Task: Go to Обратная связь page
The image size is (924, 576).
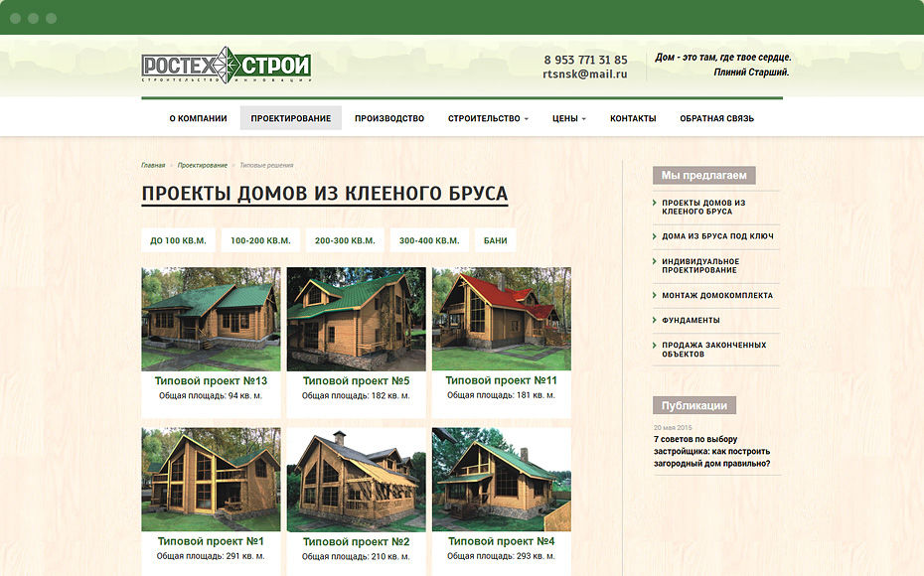Action: coord(716,118)
